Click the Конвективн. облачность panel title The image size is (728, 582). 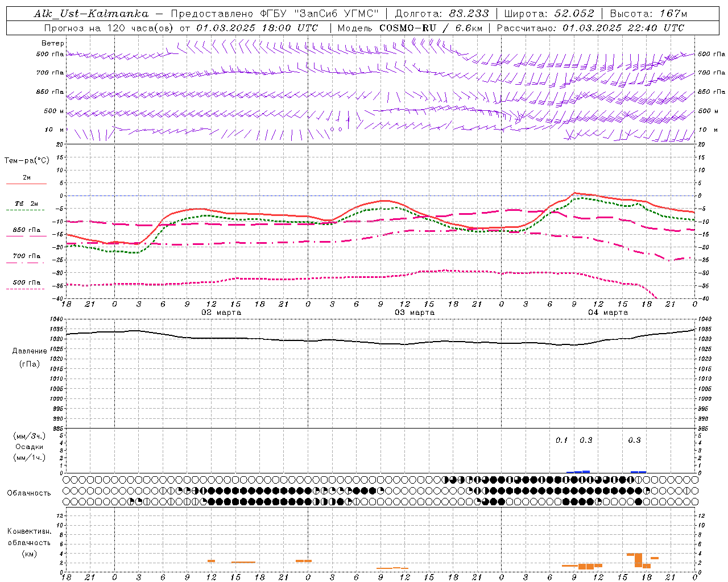[x=29, y=537]
